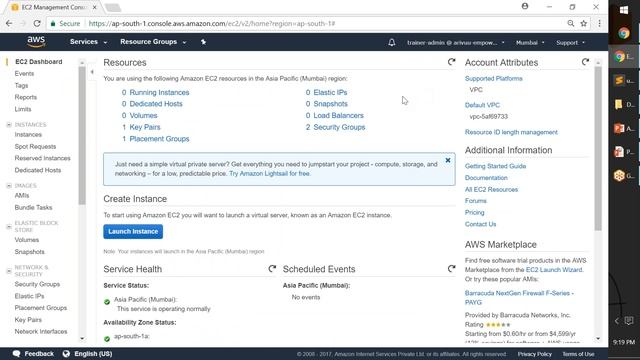Screen dimensions: 640x360
Task: Click Try Amazon Lightsail for free link
Action: [x=269, y=173]
